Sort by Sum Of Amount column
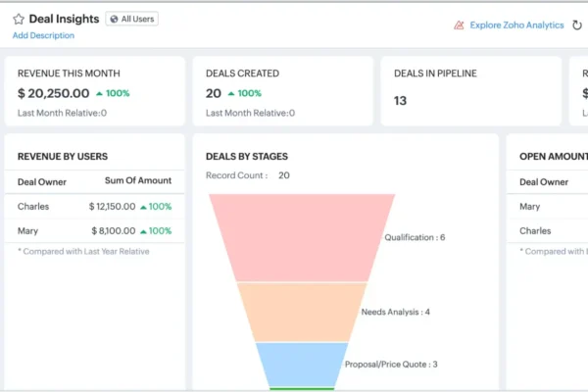 point(138,180)
